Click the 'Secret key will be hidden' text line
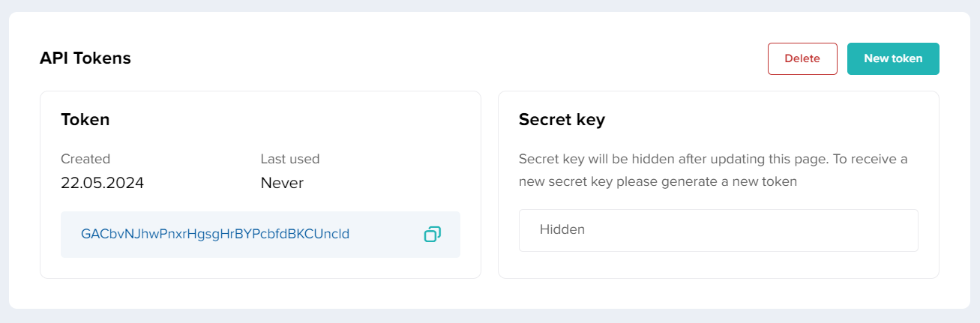The width and height of the screenshot is (980, 323). coord(712,159)
